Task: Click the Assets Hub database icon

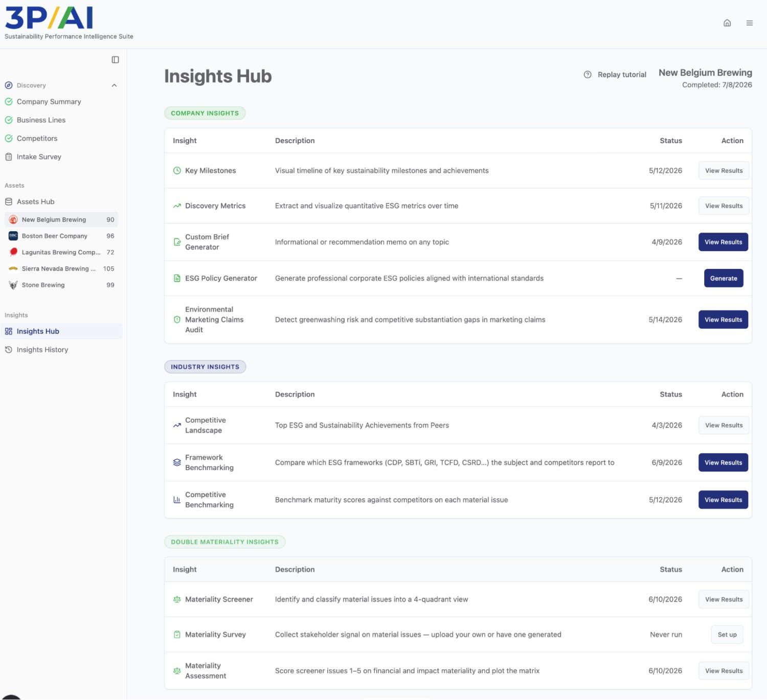Action: [9, 202]
